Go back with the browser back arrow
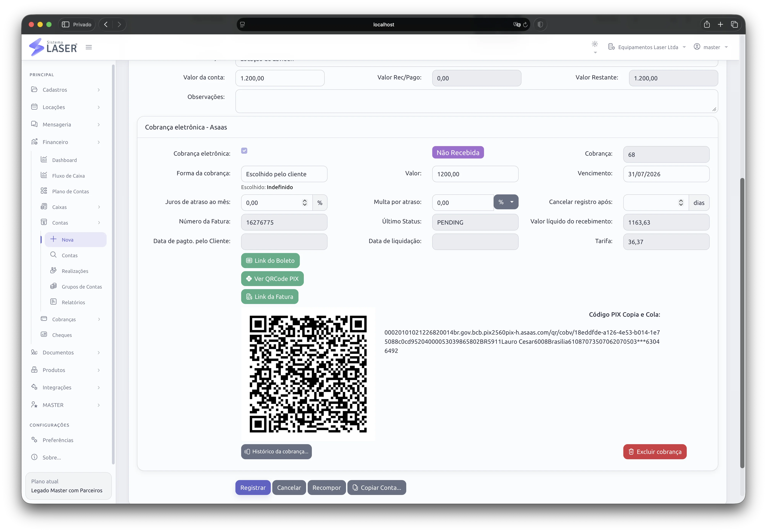Image resolution: width=767 pixels, height=532 pixels. [x=106, y=24]
